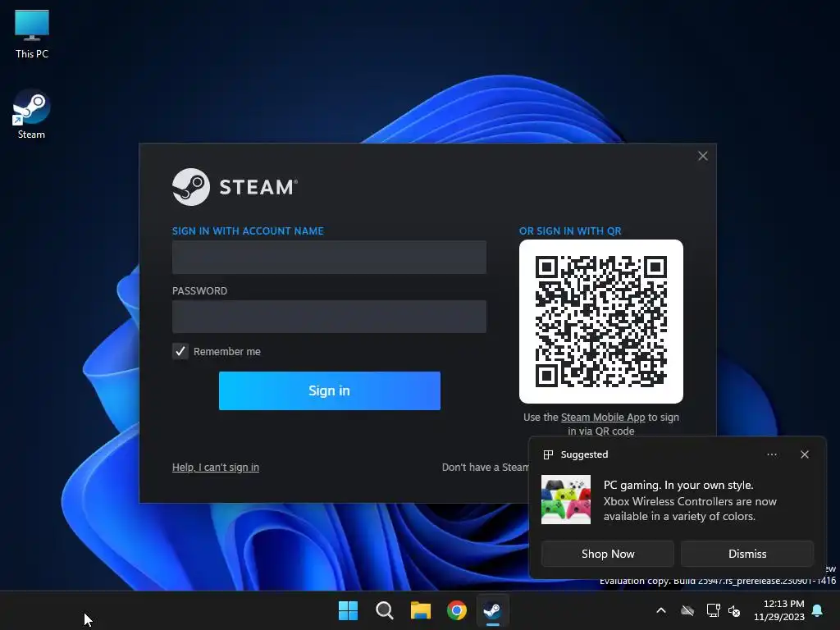The image size is (840, 630).
Task: Click the muted volume tray icon
Action: (734, 610)
